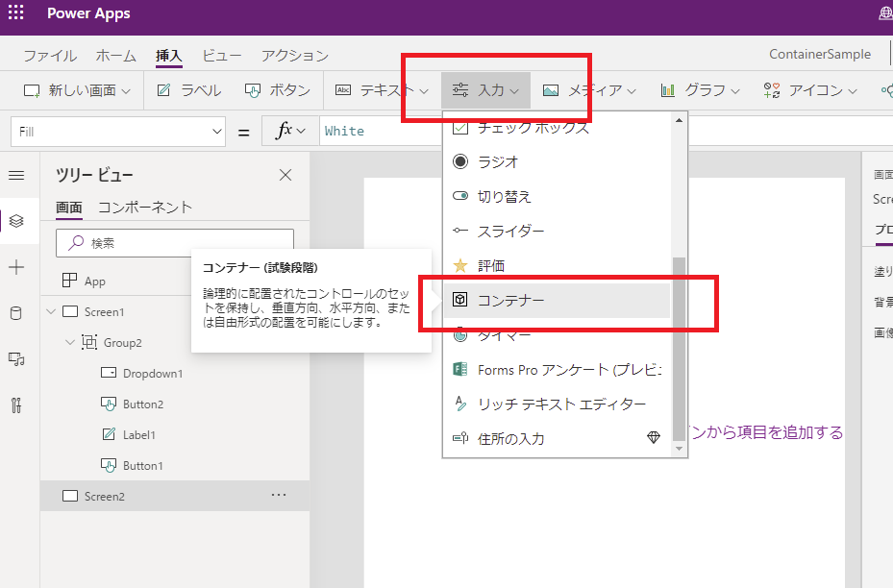
Task: Insert a ラベル control from the ribbon
Action: coord(189,90)
